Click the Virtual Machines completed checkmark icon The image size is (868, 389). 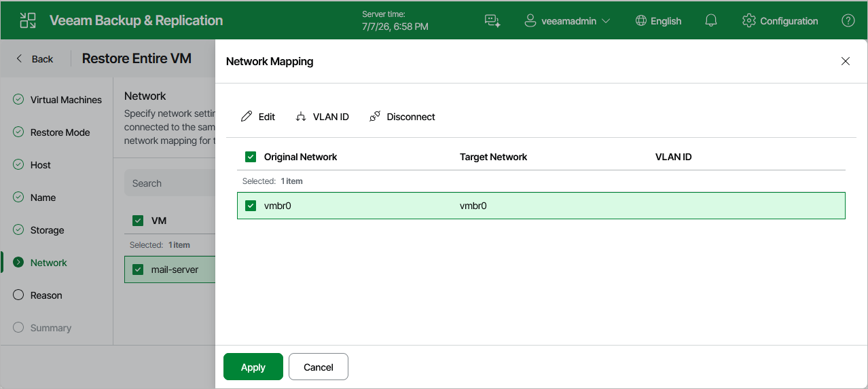pos(18,100)
